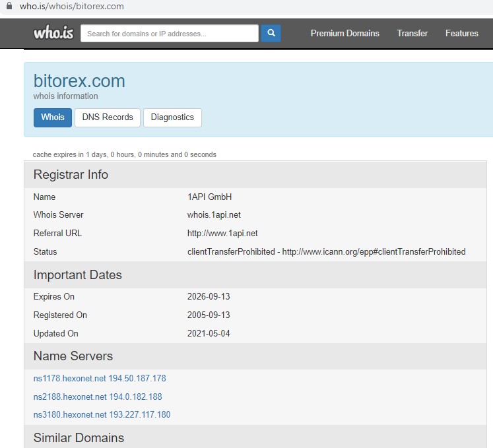493x448 pixels.
Task: Click the registration date 2005-09-13
Action: [x=209, y=315]
